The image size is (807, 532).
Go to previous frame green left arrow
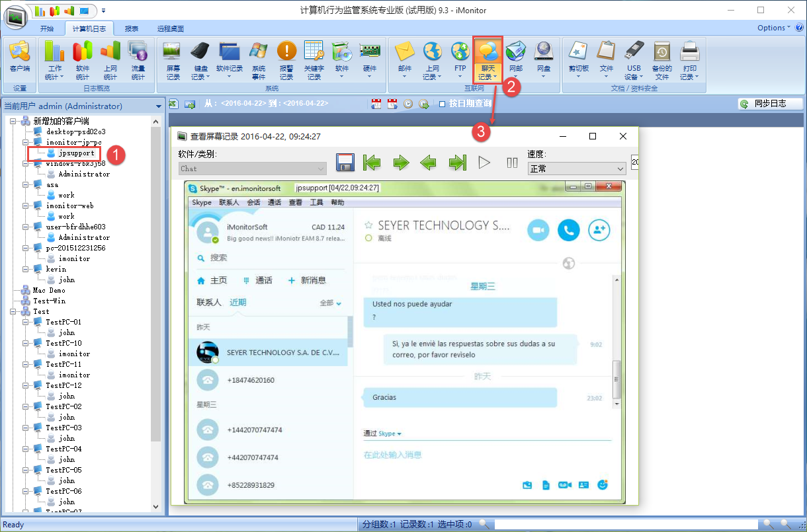tap(429, 163)
